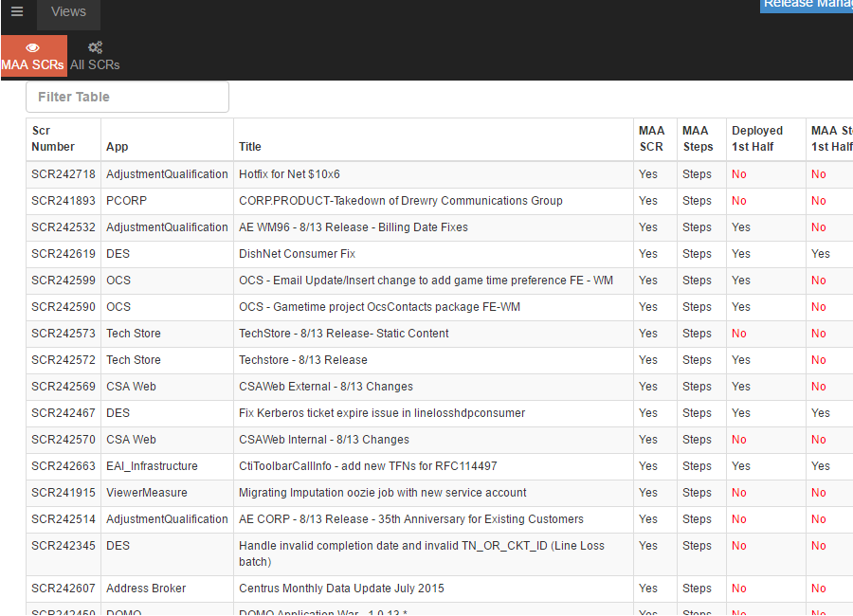Select the MAA SCRs tab
Screen dimensions: 853x616
pyautogui.click(x=33, y=64)
